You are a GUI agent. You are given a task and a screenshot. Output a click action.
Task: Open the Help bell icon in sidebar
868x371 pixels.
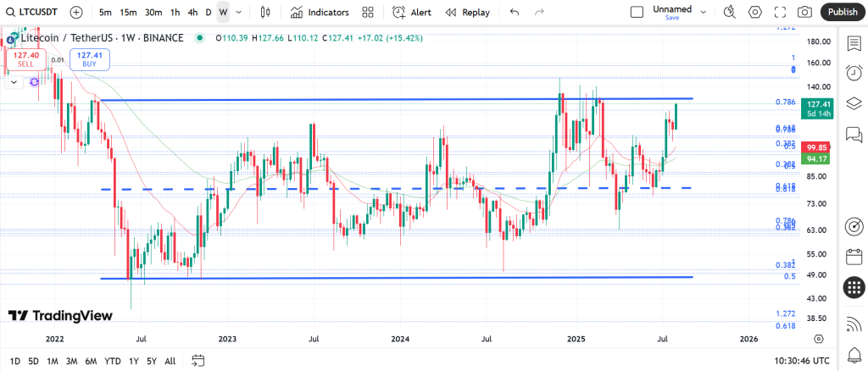click(x=854, y=354)
